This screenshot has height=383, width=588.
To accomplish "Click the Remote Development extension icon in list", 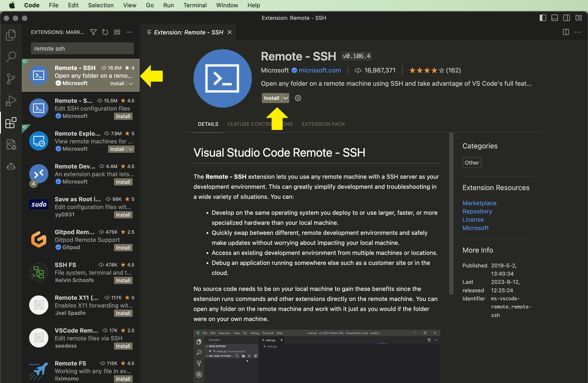I will pyautogui.click(x=39, y=174).
